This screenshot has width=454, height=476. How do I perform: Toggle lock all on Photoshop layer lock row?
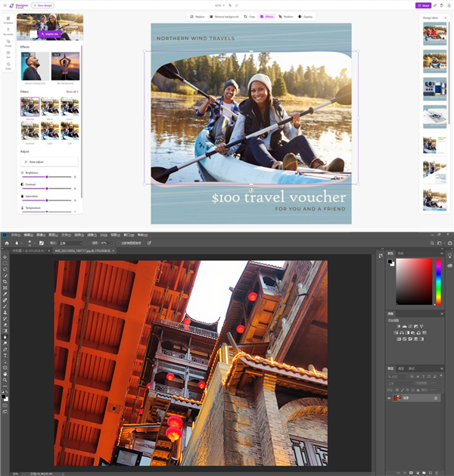click(418, 390)
